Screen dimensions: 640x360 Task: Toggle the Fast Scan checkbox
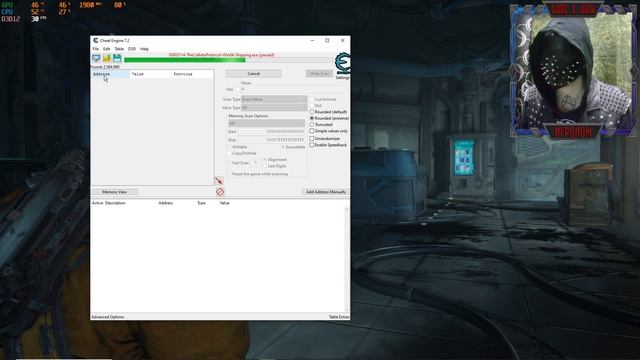[229, 163]
